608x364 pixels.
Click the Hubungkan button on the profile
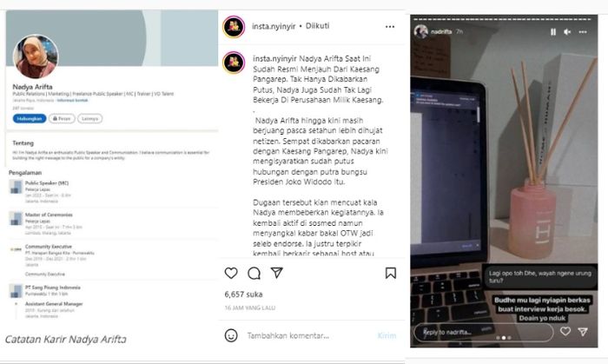(x=30, y=119)
